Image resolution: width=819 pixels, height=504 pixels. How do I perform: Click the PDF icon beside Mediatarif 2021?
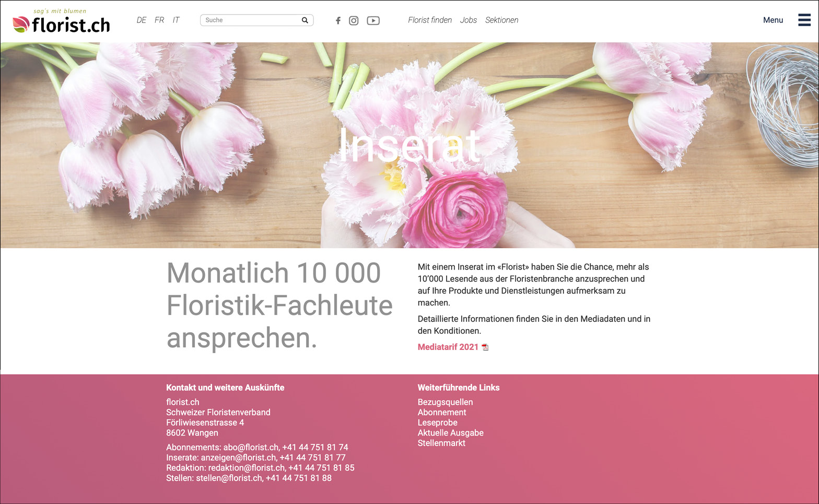485,347
